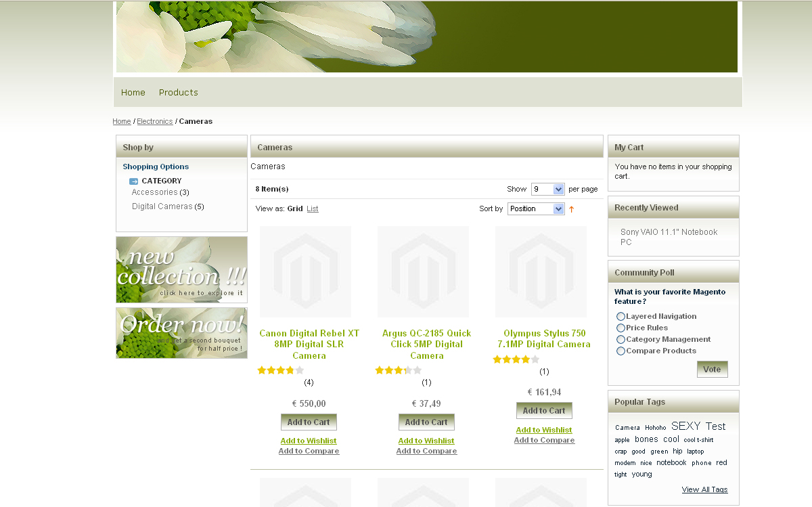812x507 pixels.
Task: Add Argus QC-2185 to cart
Action: (426, 422)
